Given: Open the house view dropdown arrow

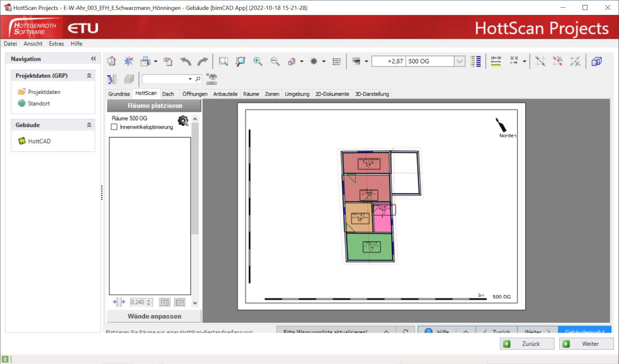Looking at the screenshot, I should tap(302, 61).
